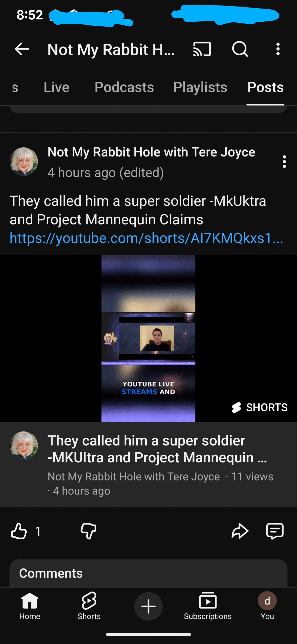297x644 pixels.
Task: Share the post via arrow icon
Action: [x=240, y=531]
